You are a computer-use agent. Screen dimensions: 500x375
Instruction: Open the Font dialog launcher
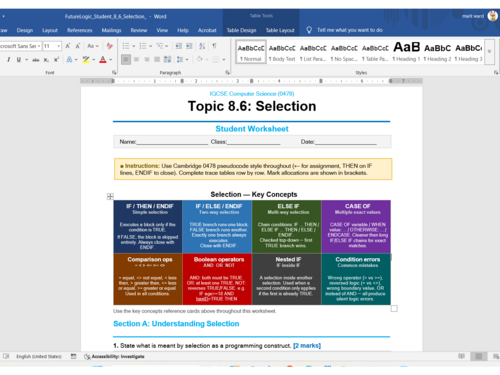114,72
